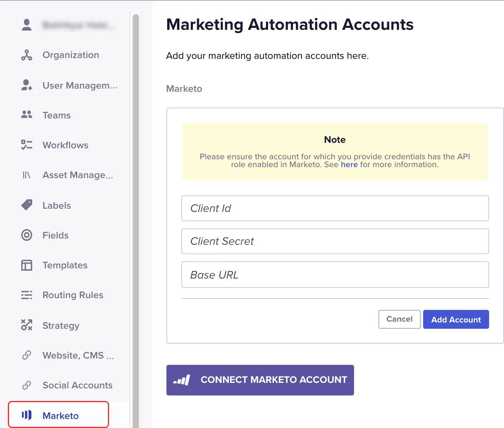Click the Organization hierarchy icon
Viewport: 504px width, 428px height.
[x=27, y=55]
